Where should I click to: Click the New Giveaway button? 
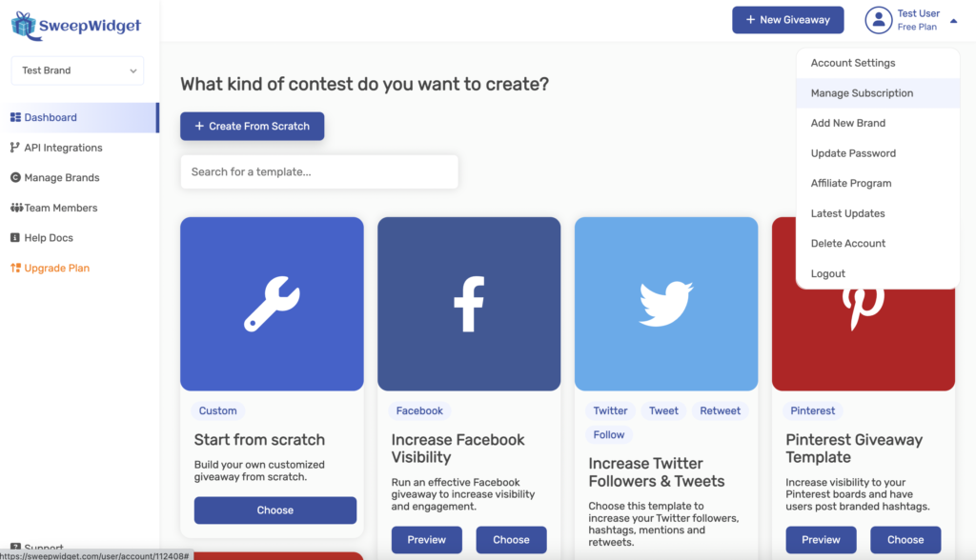[787, 20]
